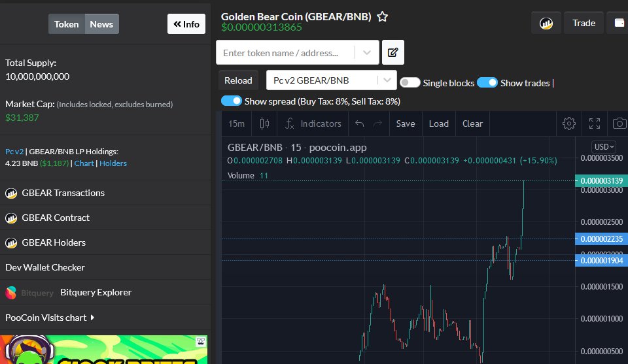This screenshot has width=628, height=364.
Task: Click the shock-themed ad banner image
Action: [104, 350]
